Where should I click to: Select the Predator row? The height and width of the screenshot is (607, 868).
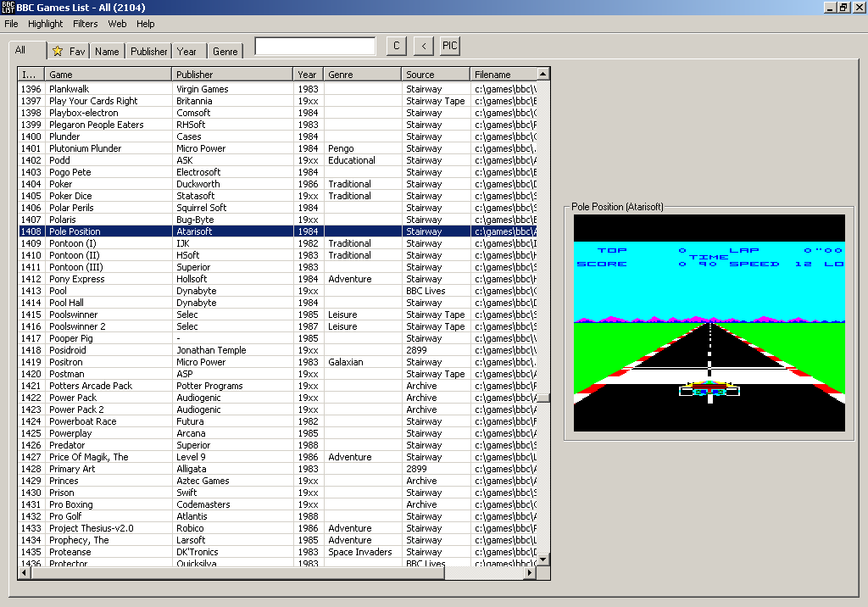(277, 445)
